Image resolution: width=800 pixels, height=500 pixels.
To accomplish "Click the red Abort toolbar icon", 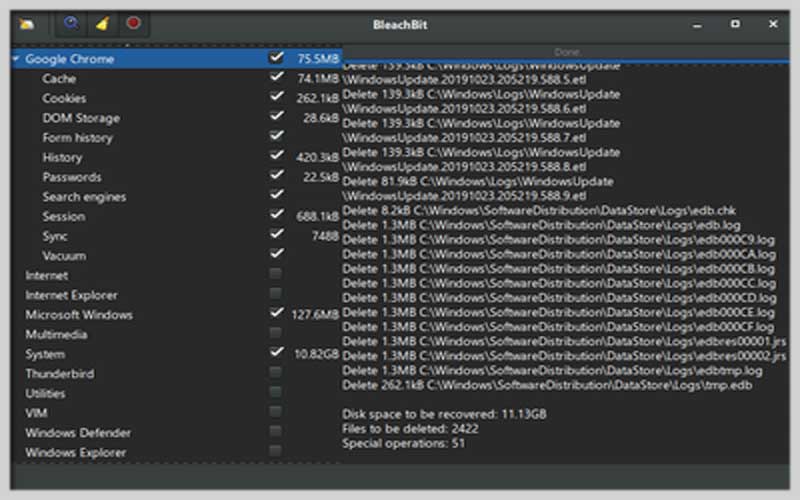I will click(134, 23).
